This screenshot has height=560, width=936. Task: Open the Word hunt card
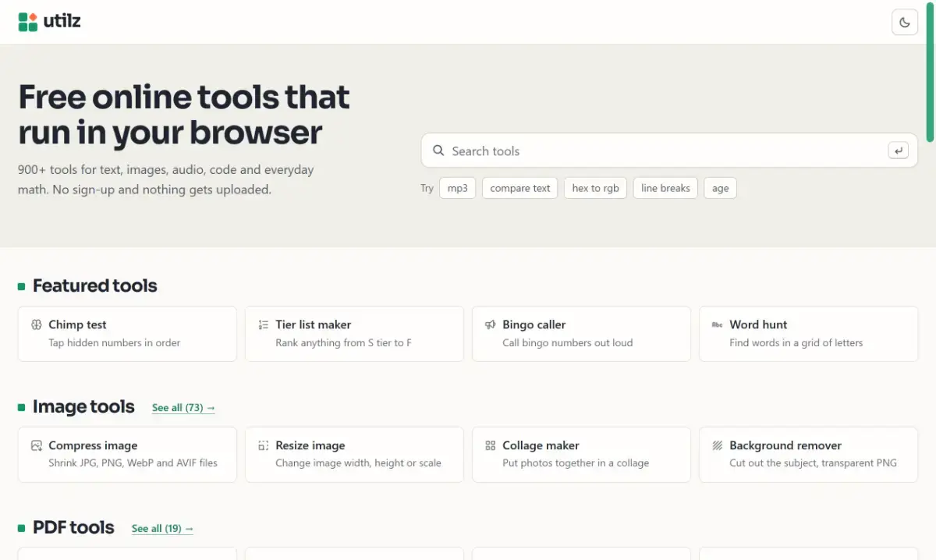(x=808, y=334)
